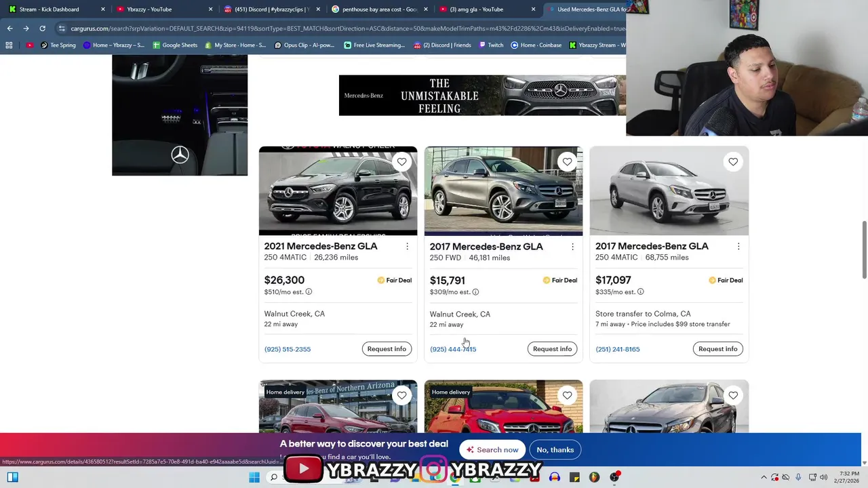Screen dimensions: 868x488
Task: Show payment info icon next to $335/mo est.
Action: pyautogui.click(x=640, y=292)
